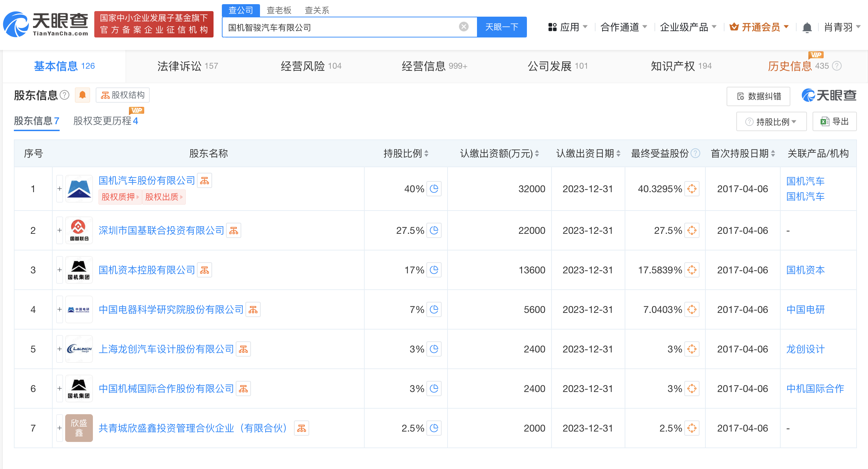Click the 股权结构 button
Screen dimensions: 868x469
123,95
